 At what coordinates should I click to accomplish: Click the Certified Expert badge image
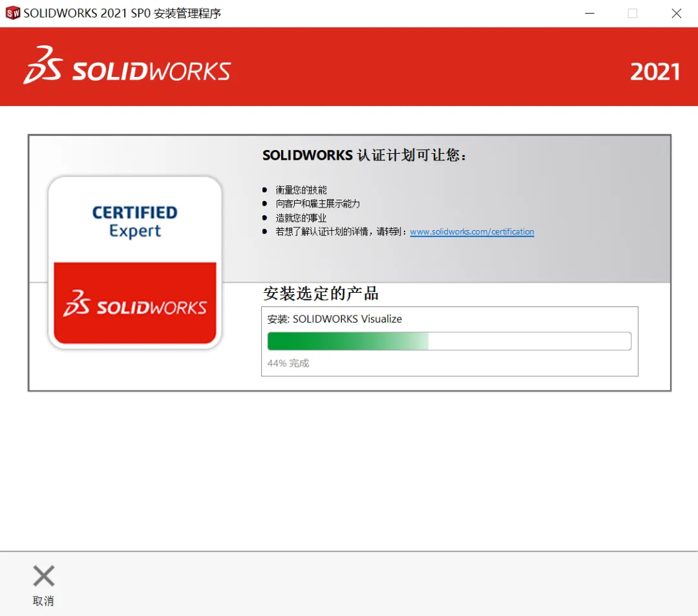[x=135, y=262]
